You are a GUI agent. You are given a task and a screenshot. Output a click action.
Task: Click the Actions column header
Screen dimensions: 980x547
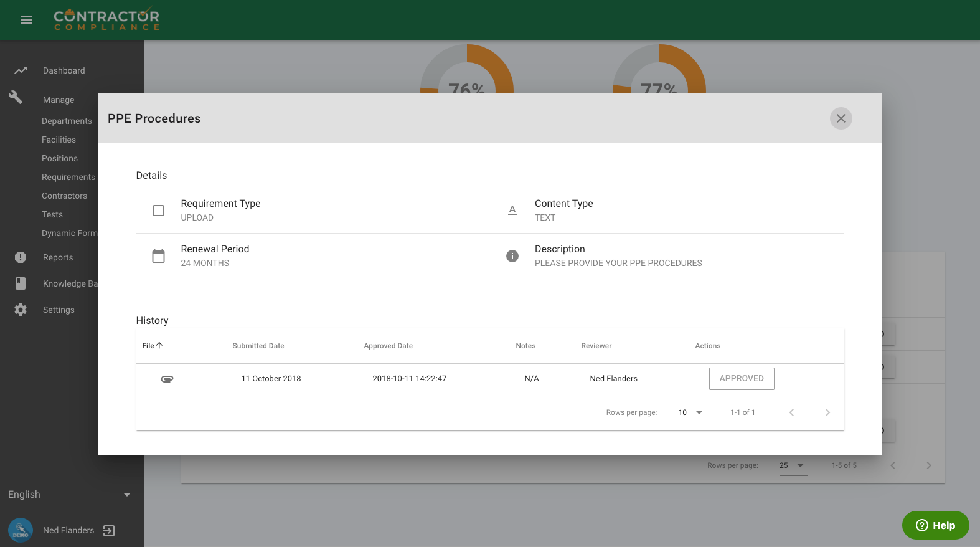708,346
